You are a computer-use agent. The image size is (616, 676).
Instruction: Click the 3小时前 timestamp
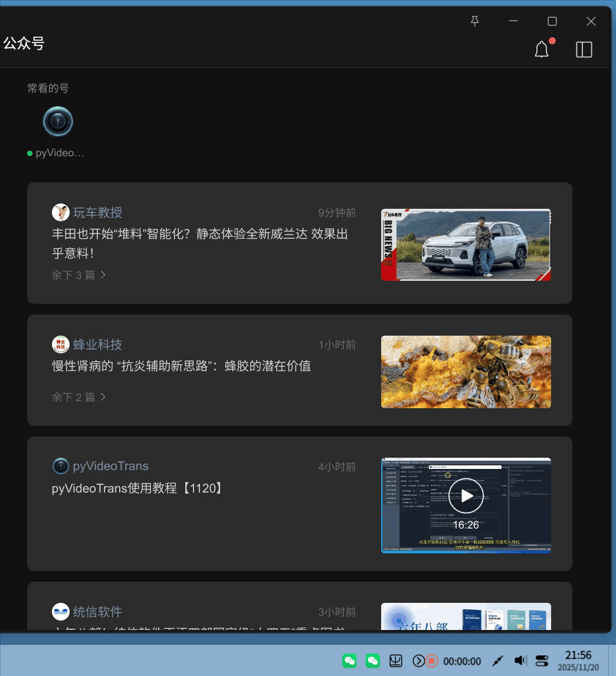[x=337, y=612]
